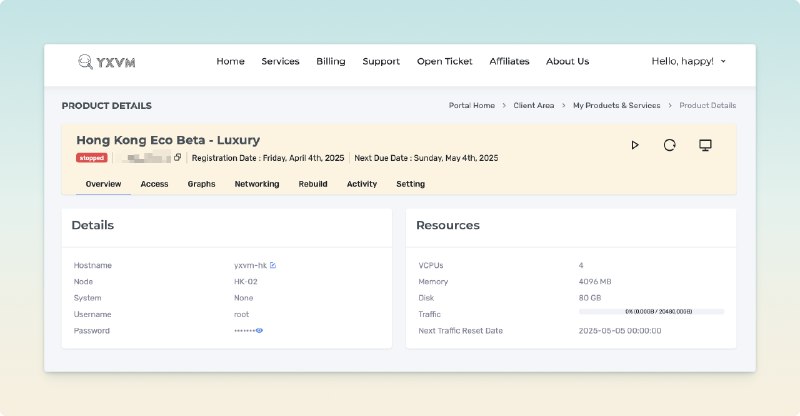Viewport: 800px width, 416px height.
Task: Open the Billing menu
Action: click(331, 61)
